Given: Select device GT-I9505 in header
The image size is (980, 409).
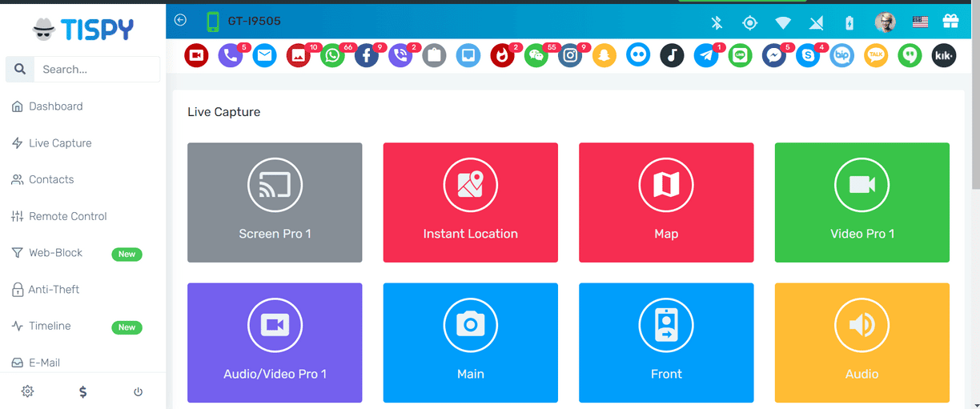Looking at the screenshot, I should point(254,22).
